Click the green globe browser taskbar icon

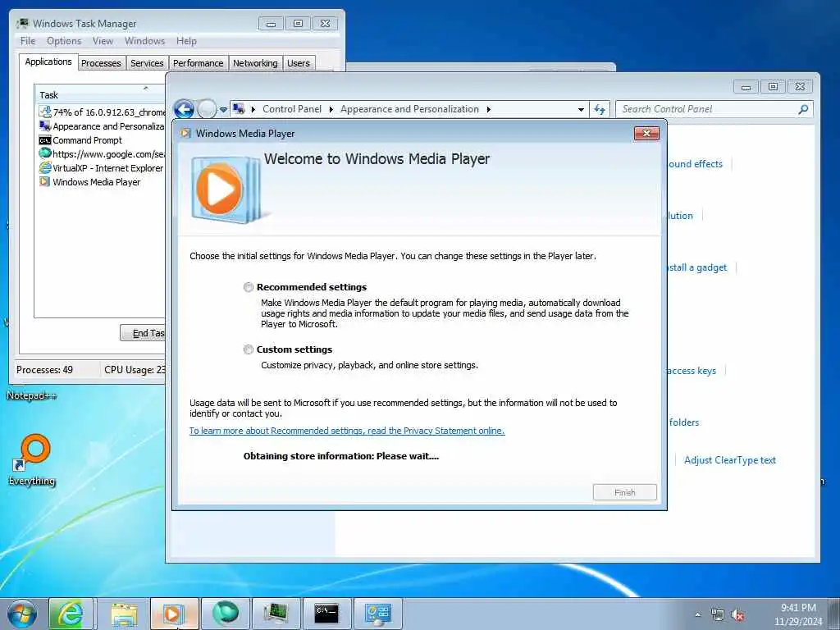click(x=225, y=614)
